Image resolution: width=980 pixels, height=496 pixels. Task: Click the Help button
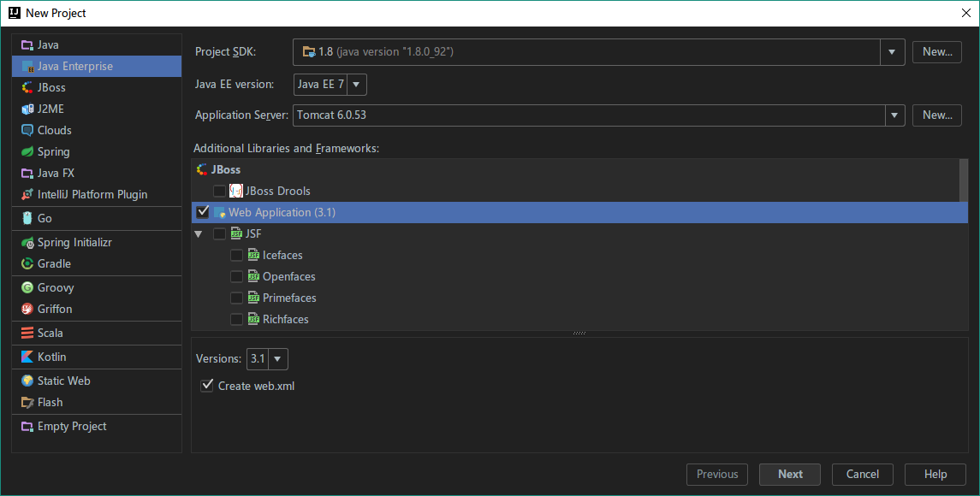(935, 474)
